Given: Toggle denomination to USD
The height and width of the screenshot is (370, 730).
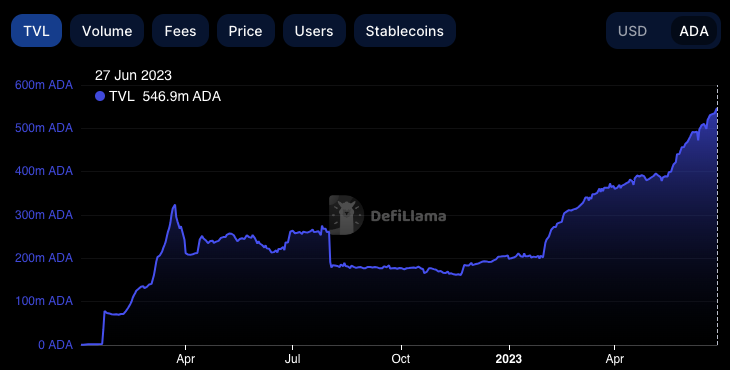Looking at the screenshot, I should (632, 31).
